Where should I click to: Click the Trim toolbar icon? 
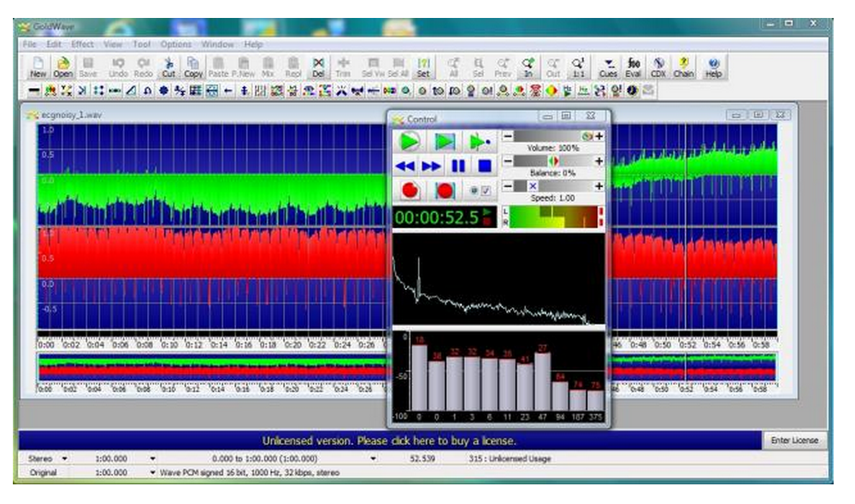[x=343, y=67]
